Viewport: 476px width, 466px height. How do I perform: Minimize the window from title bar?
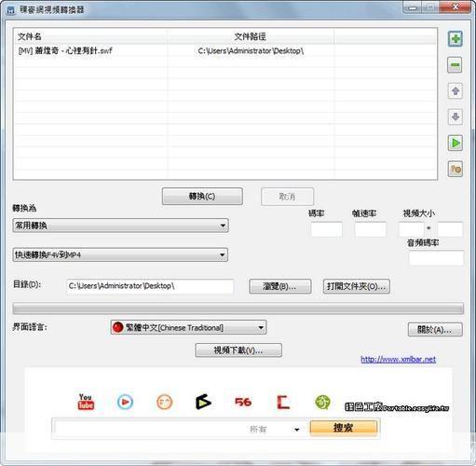click(x=412, y=7)
